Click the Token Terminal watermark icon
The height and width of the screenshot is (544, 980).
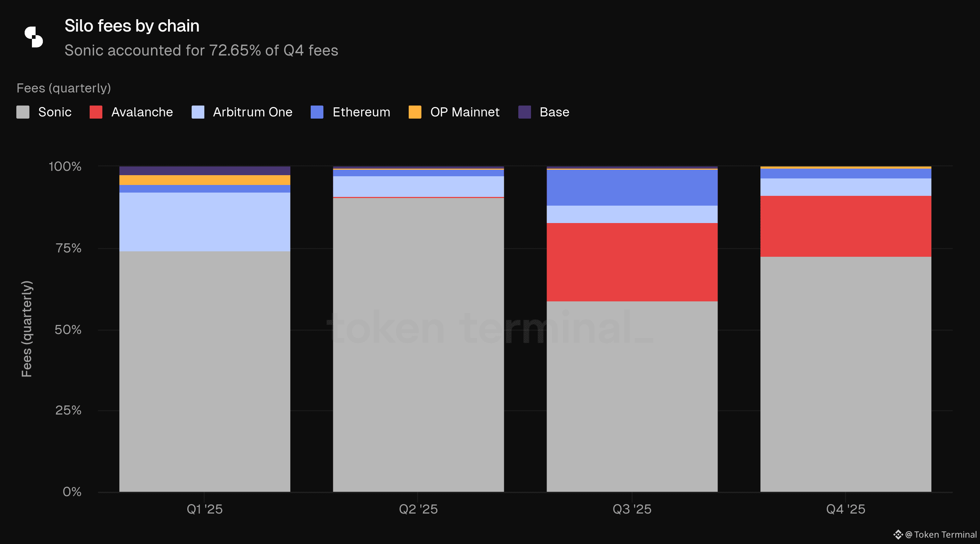[898, 535]
